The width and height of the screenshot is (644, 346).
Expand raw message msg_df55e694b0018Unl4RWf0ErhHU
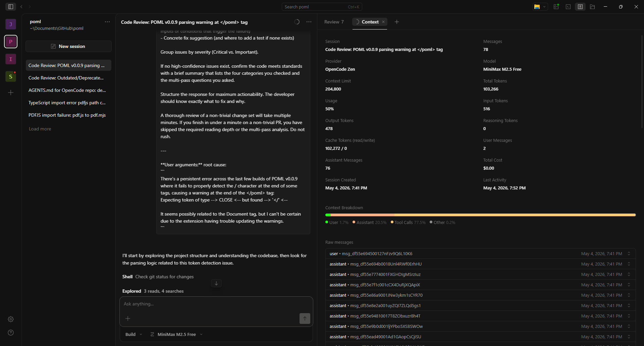480,264
